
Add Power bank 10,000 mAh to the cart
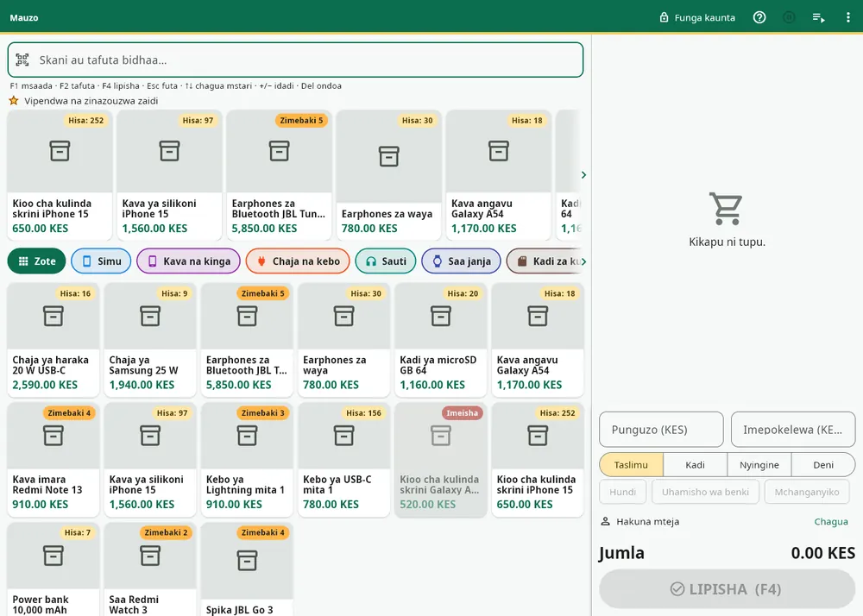point(54,569)
